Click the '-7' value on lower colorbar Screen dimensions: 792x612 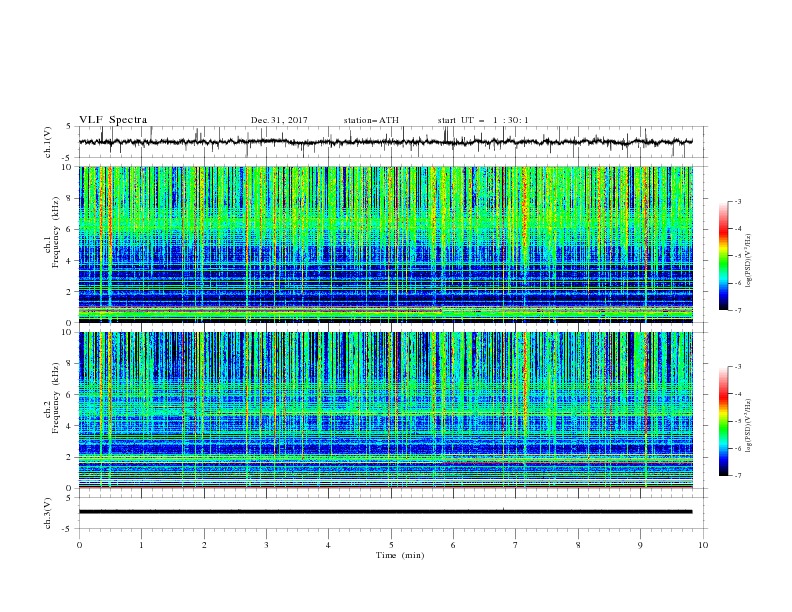[x=738, y=475]
